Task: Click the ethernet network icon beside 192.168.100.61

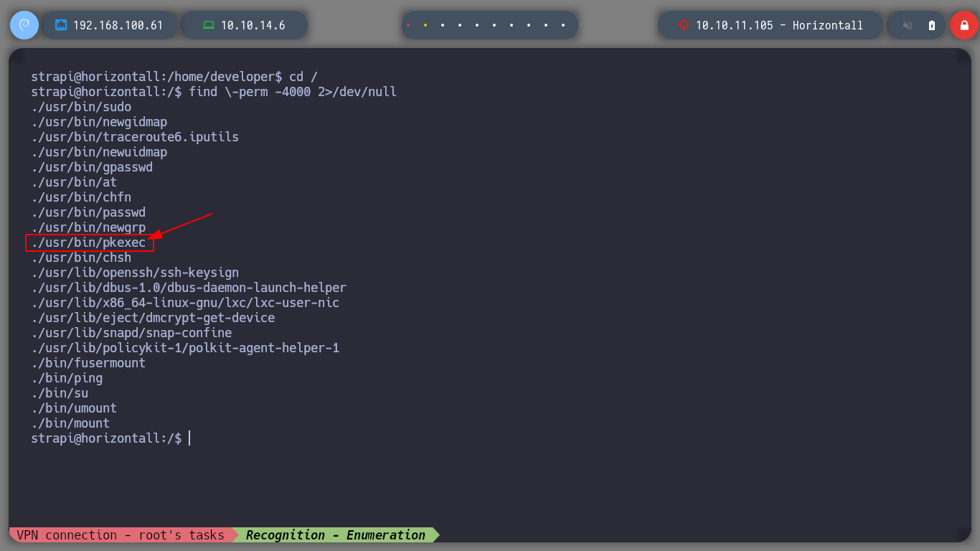Action: coord(61,25)
